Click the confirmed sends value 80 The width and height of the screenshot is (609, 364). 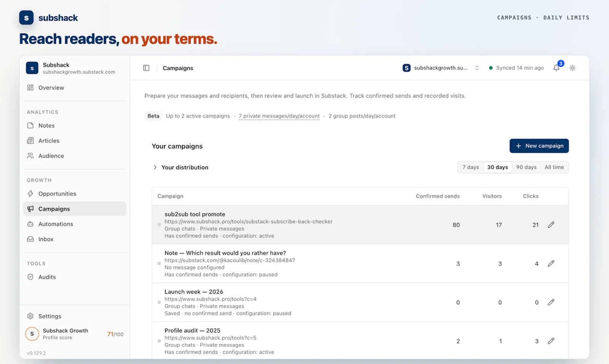456,225
